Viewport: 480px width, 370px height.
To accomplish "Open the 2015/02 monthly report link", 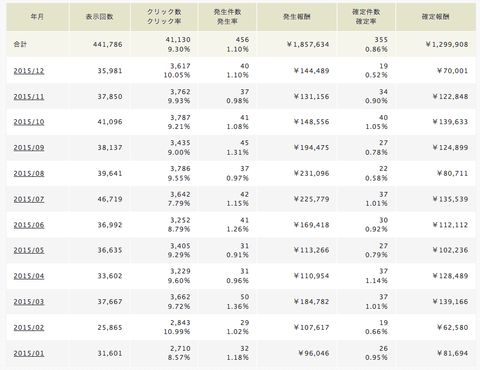I will 29,328.
